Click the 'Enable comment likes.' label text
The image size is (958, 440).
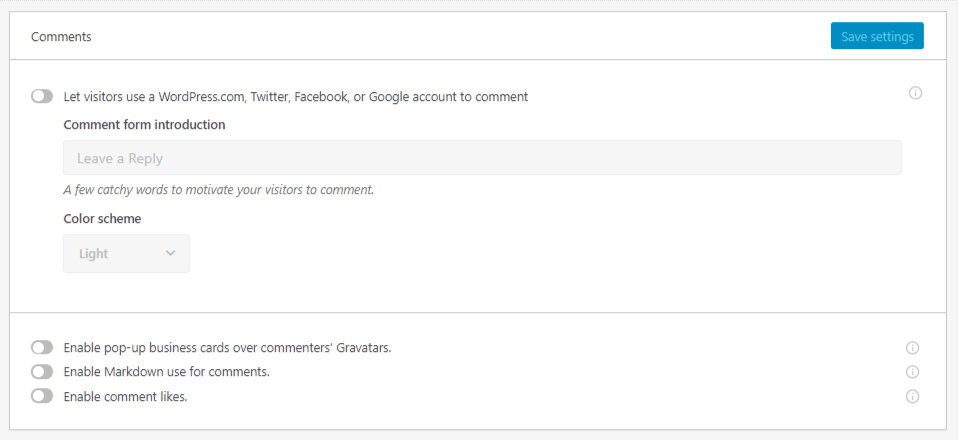[125, 397]
